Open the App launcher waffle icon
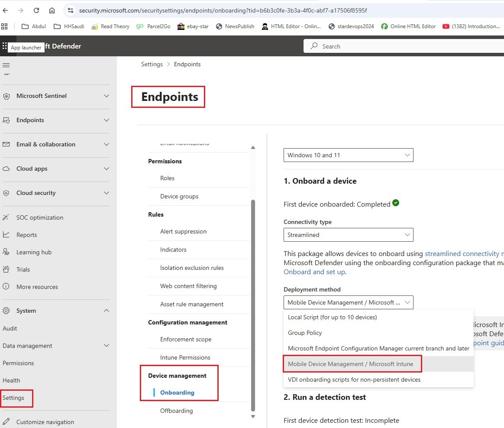 pos(4,46)
